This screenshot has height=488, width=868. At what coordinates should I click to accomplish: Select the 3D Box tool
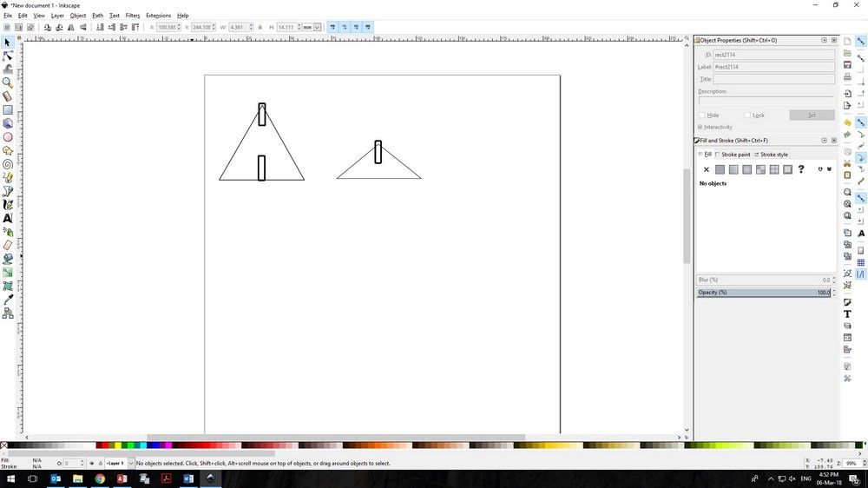coord(8,123)
